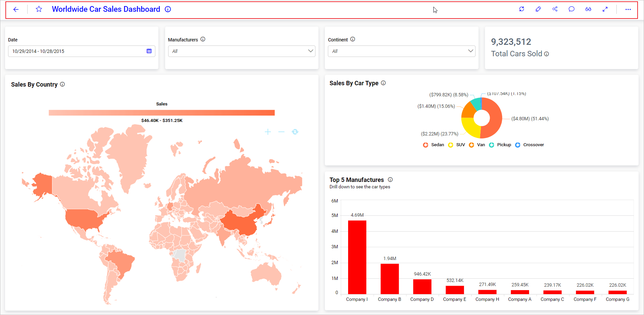Open views with the glasses icon
The width and height of the screenshot is (644, 315).
[x=588, y=9]
